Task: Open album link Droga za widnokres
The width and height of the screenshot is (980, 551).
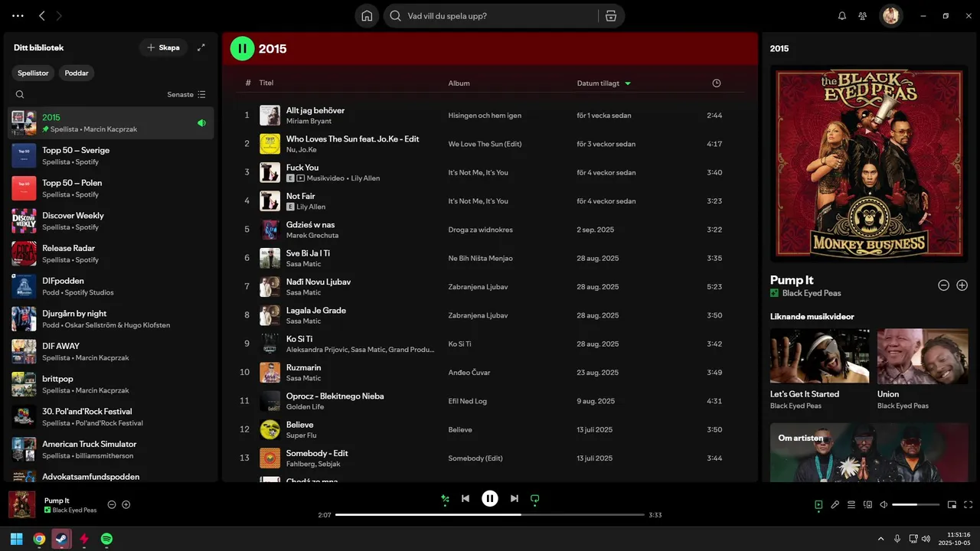Action: coord(481,230)
